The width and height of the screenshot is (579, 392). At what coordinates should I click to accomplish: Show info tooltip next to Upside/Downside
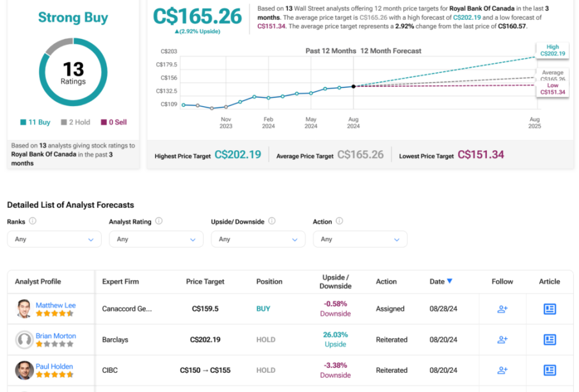click(x=272, y=221)
